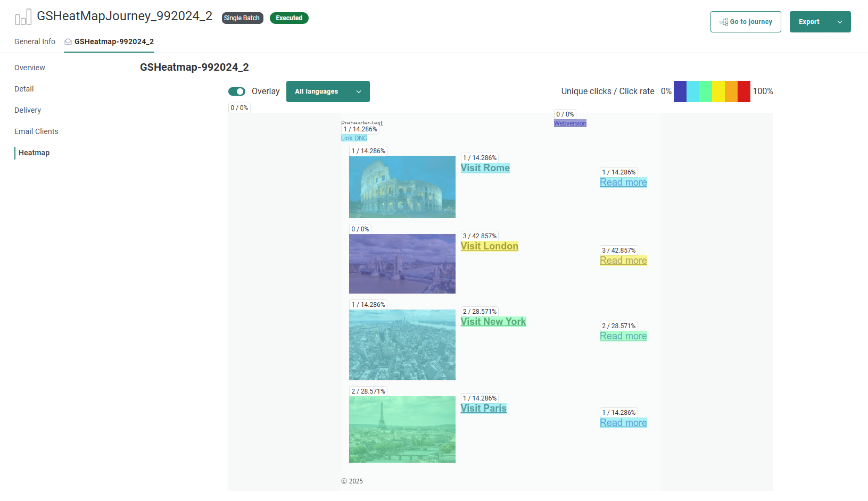Click the Export button
Viewport: 868px width, 501px height.
point(809,22)
